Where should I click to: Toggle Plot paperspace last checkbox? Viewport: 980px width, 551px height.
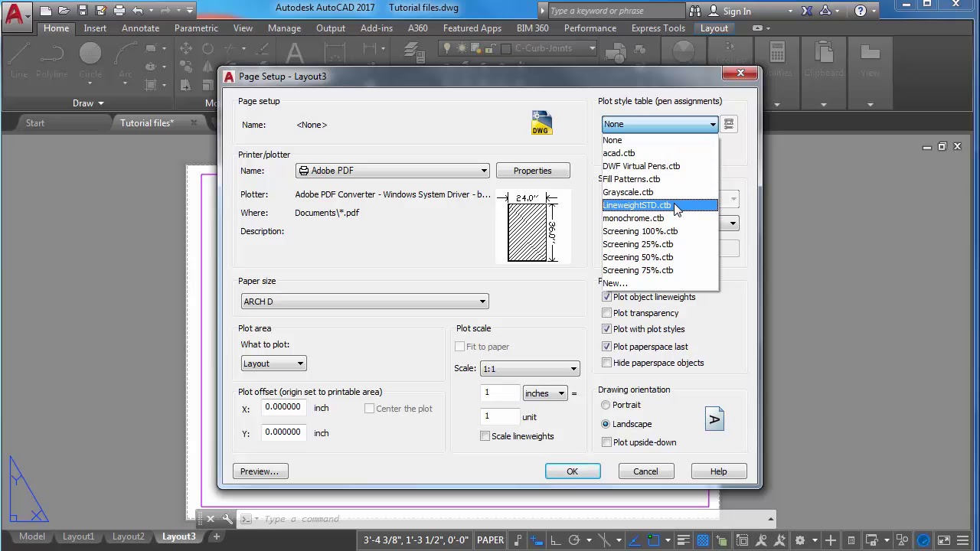(606, 347)
